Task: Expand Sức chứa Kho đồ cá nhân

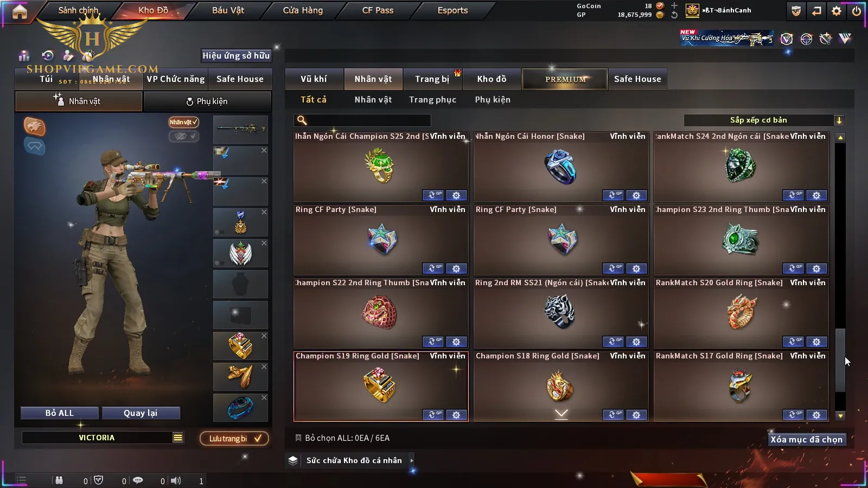Action: coord(412,460)
